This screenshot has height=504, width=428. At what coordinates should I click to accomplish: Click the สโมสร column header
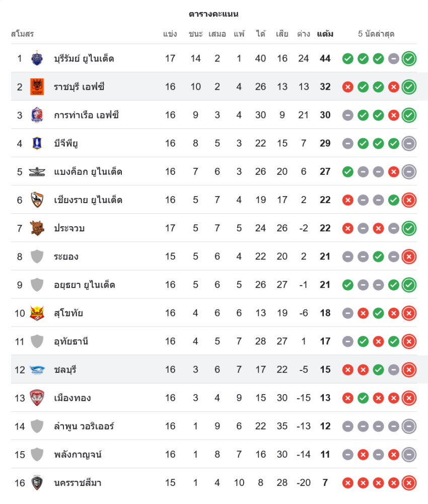point(22,34)
